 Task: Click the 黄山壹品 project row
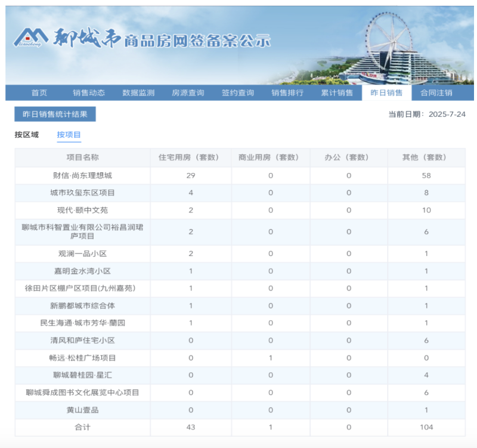[x=82, y=409]
